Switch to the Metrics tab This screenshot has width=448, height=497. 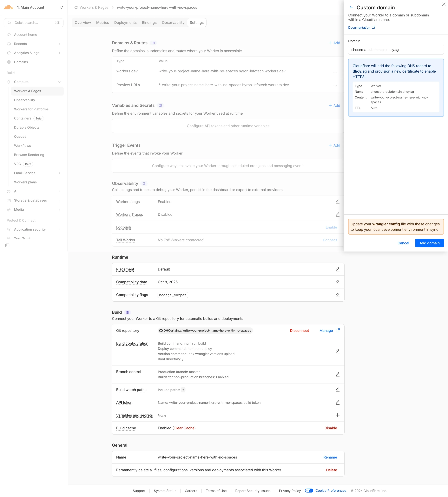(x=102, y=23)
